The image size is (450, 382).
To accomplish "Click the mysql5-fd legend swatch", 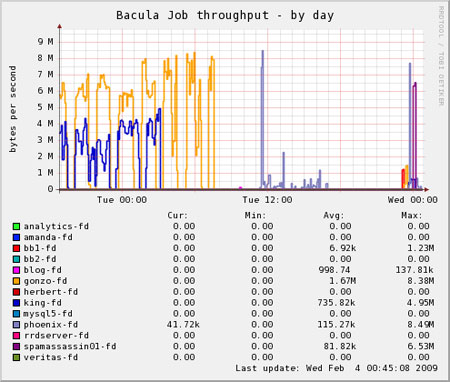I will tap(16, 314).
